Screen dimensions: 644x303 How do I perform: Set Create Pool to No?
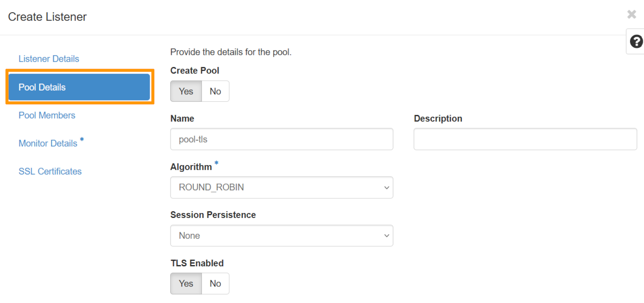(x=215, y=91)
